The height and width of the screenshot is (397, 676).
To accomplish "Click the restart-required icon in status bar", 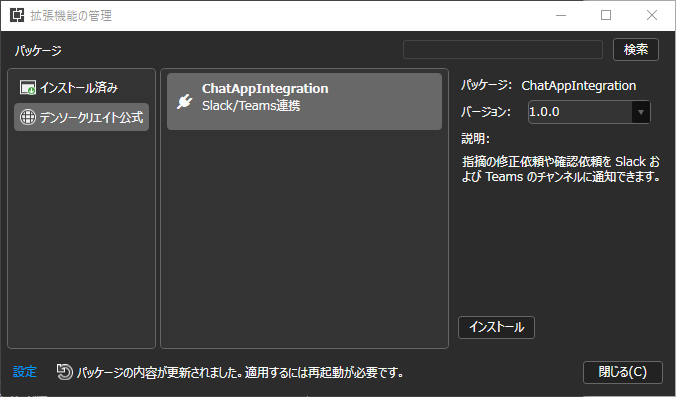I will 65,372.
